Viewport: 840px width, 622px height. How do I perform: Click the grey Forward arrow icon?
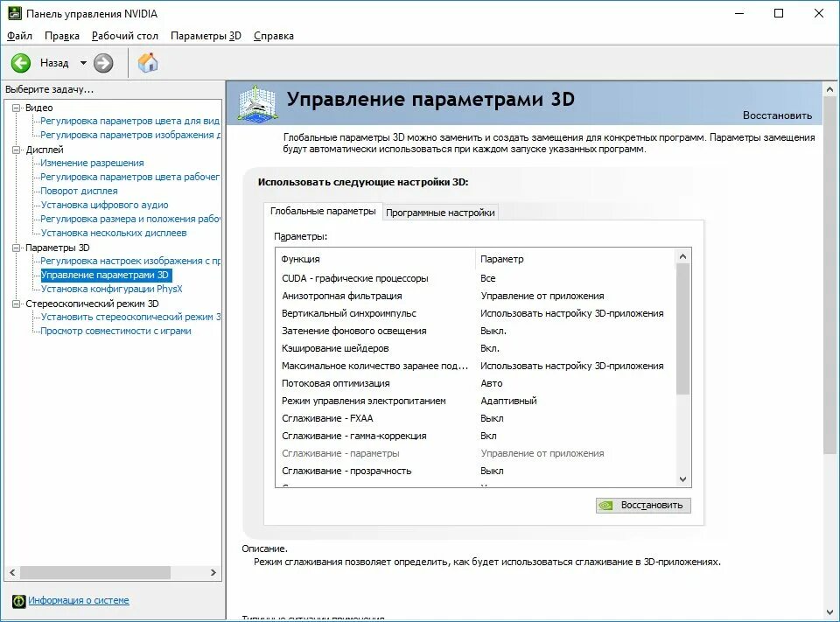pos(103,63)
